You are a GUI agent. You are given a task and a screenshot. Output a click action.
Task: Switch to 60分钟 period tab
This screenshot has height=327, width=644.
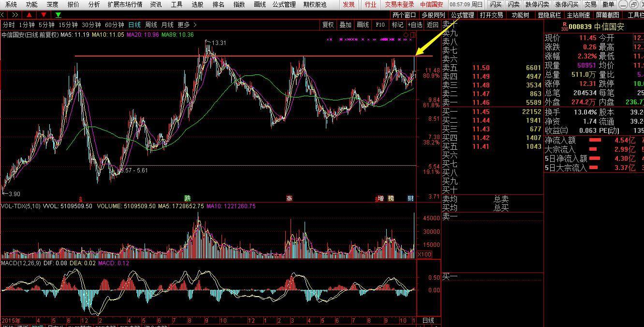[115, 25]
